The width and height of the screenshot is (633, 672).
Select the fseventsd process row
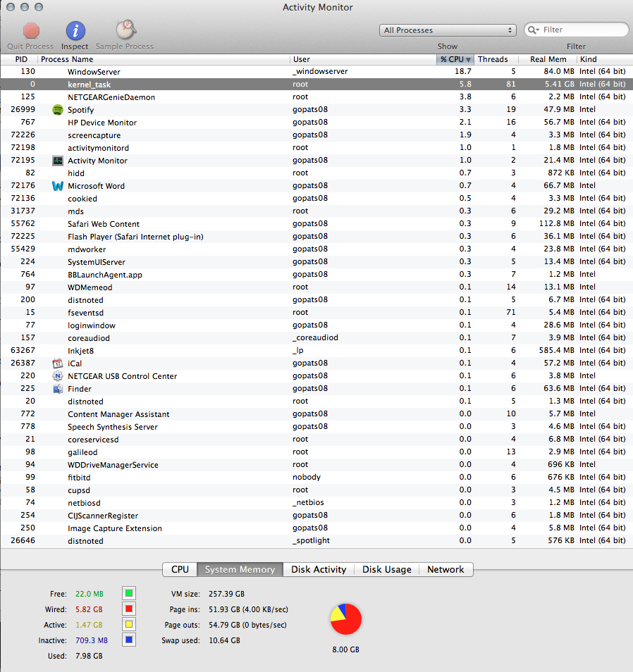316,313
